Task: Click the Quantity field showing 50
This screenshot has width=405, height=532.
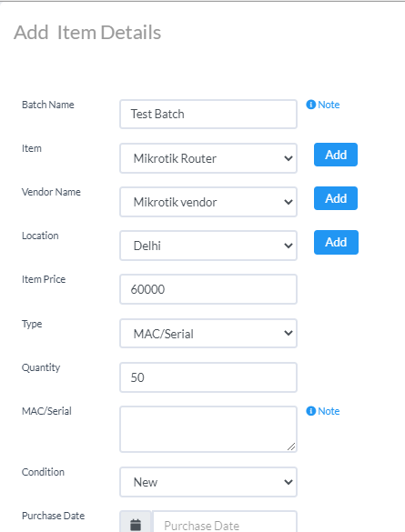Action: pos(208,377)
